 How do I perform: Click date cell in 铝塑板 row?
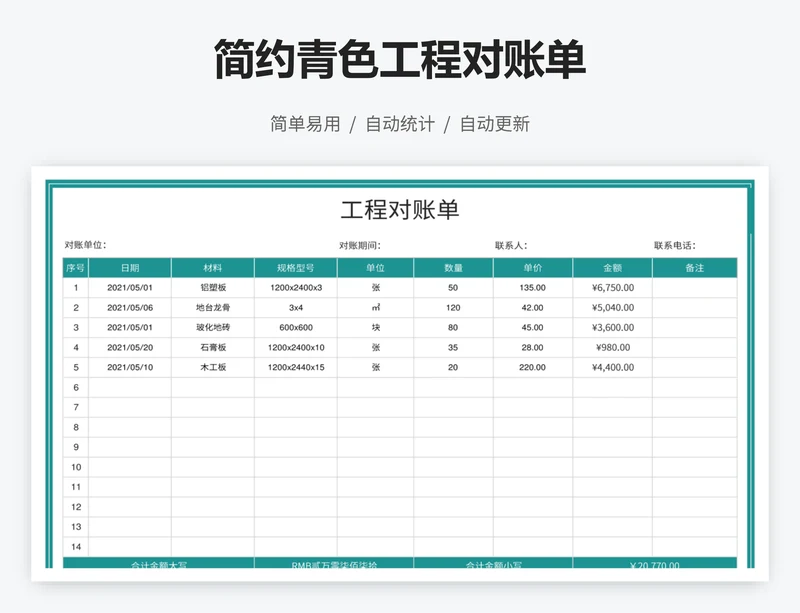tap(130, 288)
